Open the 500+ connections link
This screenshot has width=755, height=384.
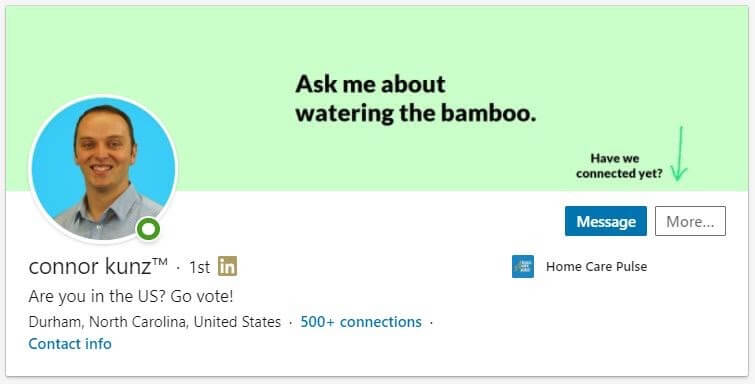coord(361,321)
